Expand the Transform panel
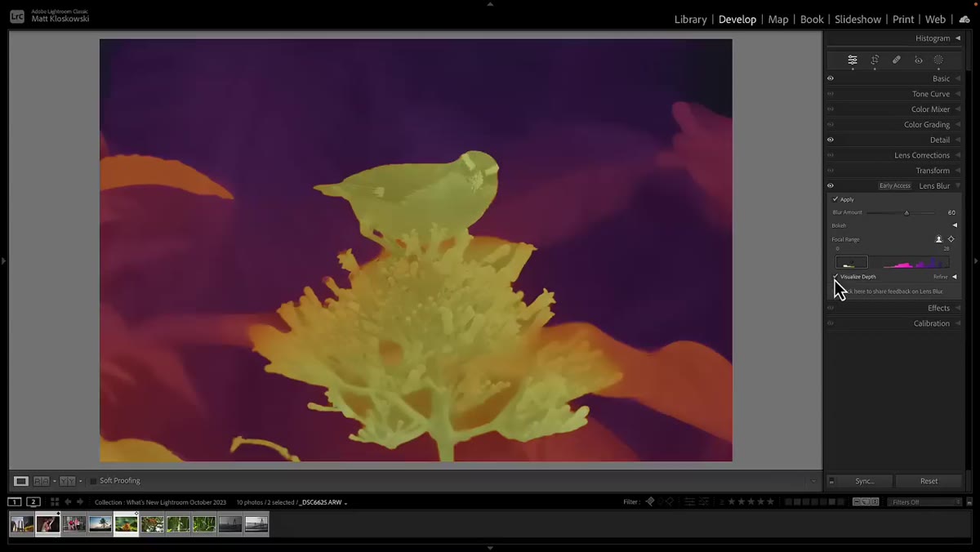This screenshot has width=980, height=552. (958, 171)
